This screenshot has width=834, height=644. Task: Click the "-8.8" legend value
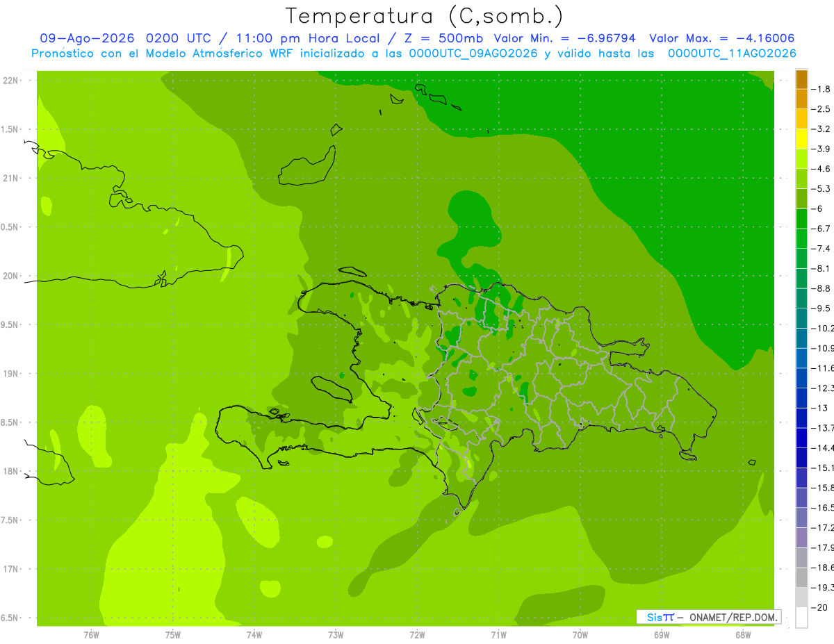(821, 288)
